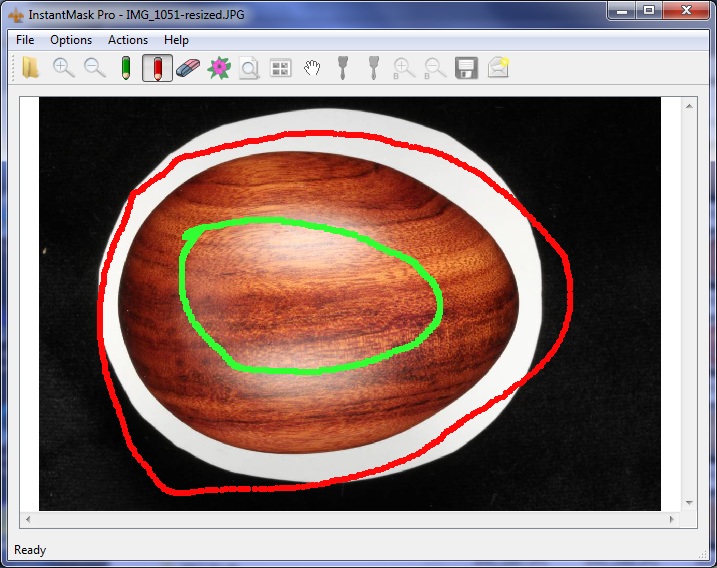The height and width of the screenshot is (568, 717).
Task: Click the open file folder icon
Action: pyautogui.click(x=31, y=68)
